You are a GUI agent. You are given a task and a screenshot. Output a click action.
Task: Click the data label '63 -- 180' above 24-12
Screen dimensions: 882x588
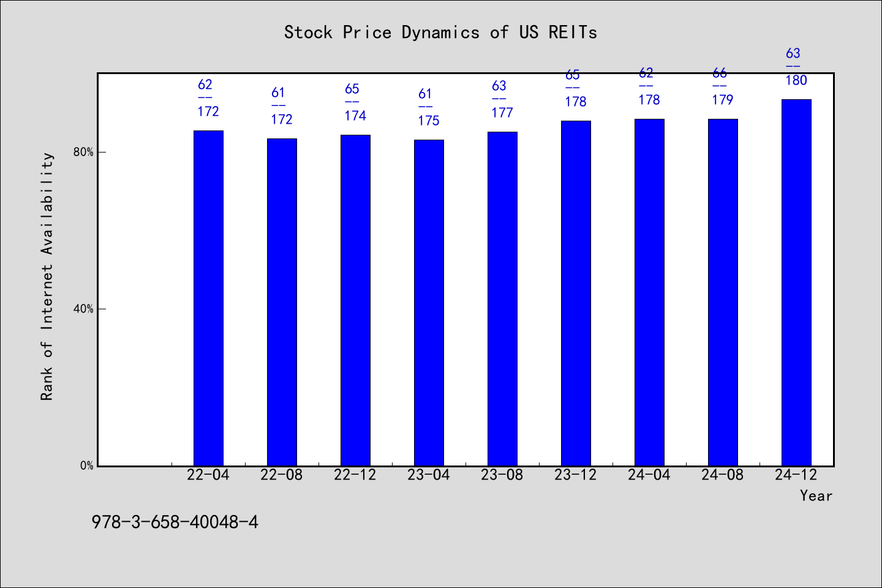coord(796,67)
